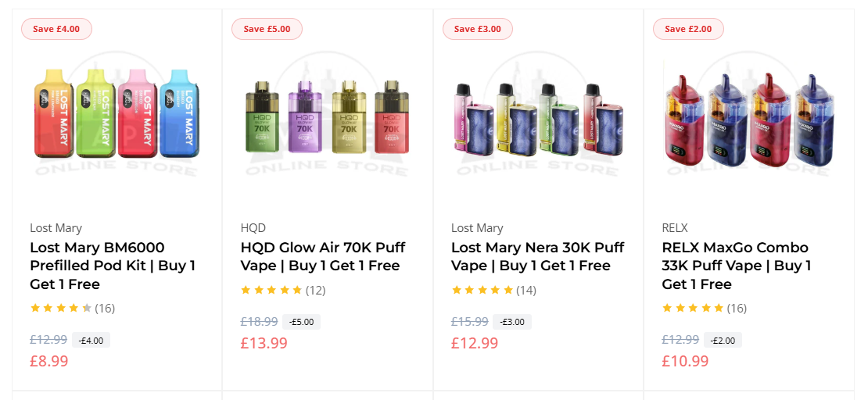The image size is (868, 400).
Task: Click the Save £2.00 badge
Action: pyautogui.click(x=688, y=29)
